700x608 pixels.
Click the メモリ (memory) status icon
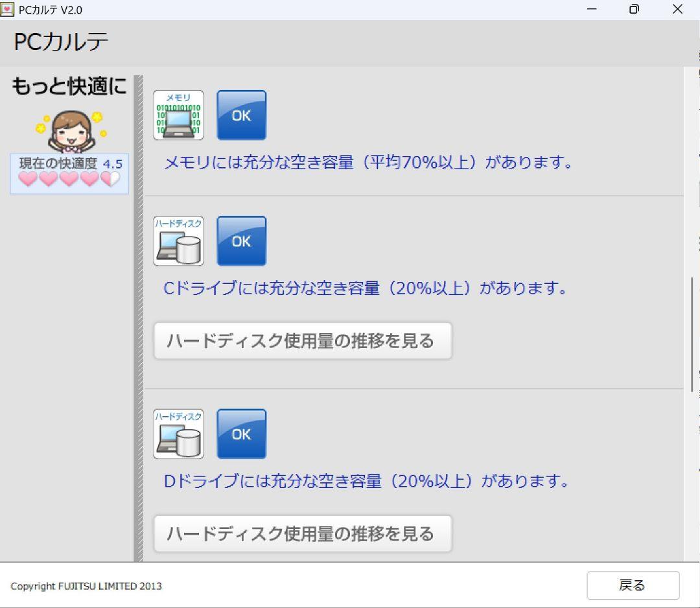(x=178, y=115)
